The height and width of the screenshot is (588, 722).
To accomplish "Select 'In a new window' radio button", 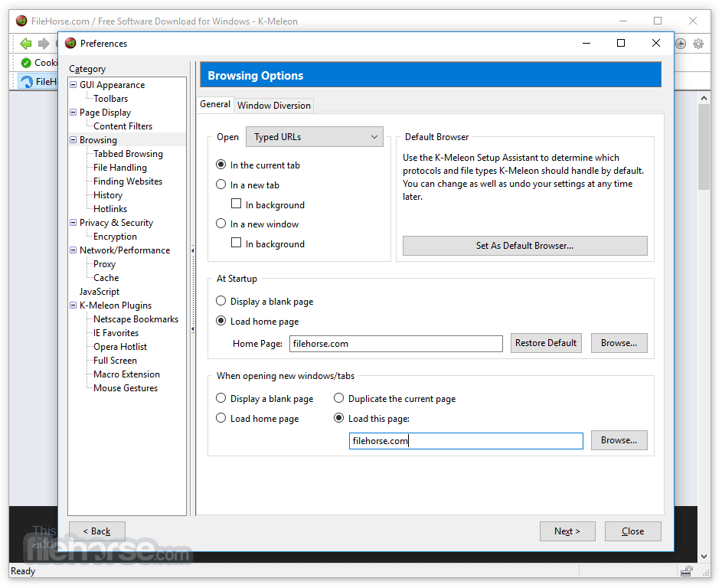I will [221, 224].
